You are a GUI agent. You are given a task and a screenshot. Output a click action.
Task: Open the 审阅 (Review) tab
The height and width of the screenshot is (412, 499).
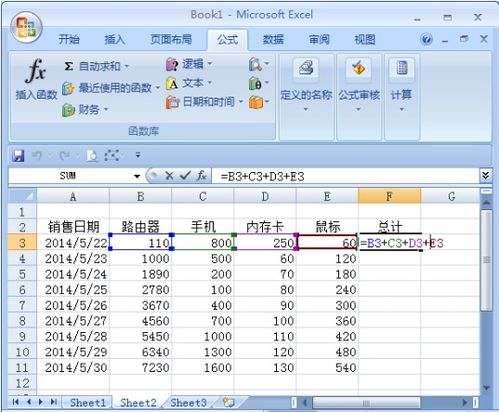click(x=319, y=40)
